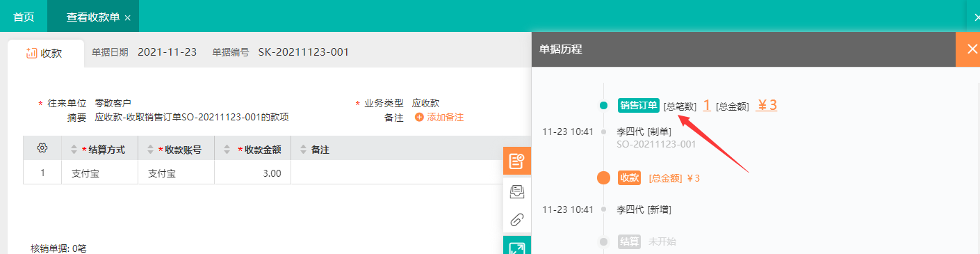Click 零散客户 in 往来单位 field
Image resolution: width=980 pixels, height=254 pixels.
[113, 103]
